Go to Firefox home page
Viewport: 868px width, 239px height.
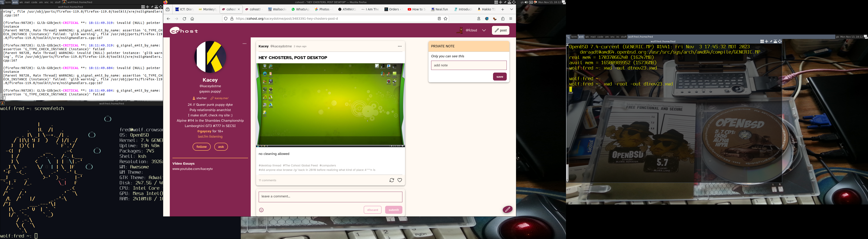(192, 19)
